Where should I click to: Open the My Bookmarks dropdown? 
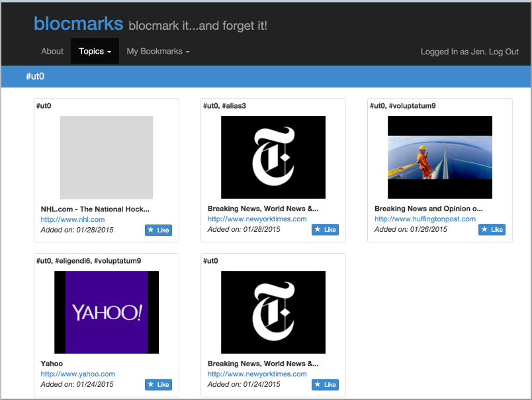(x=157, y=51)
